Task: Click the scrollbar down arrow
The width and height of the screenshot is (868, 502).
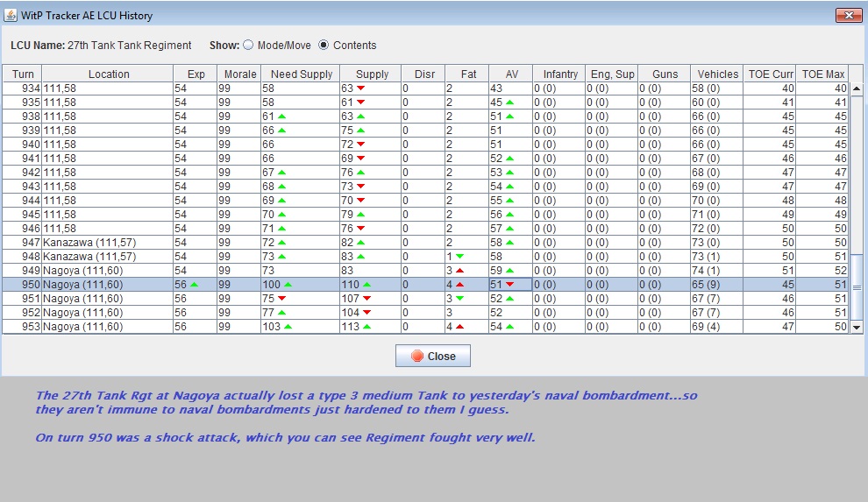Action: 857,328
